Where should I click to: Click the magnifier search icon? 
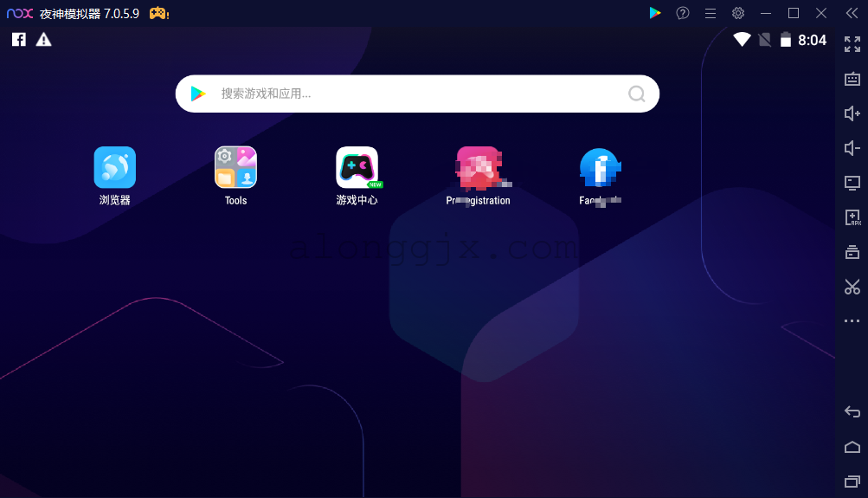click(x=637, y=94)
